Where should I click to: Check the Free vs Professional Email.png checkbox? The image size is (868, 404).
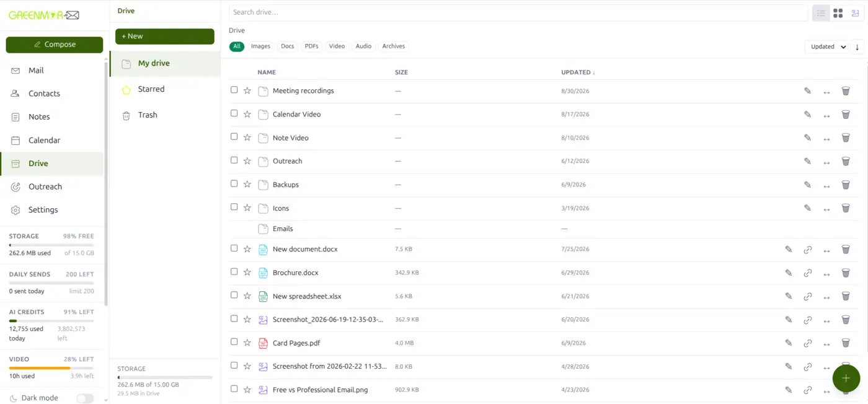(x=234, y=389)
